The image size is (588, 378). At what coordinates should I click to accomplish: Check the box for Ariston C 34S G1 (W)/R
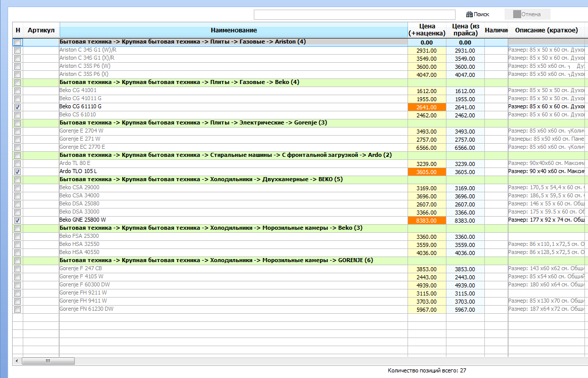[x=18, y=50]
